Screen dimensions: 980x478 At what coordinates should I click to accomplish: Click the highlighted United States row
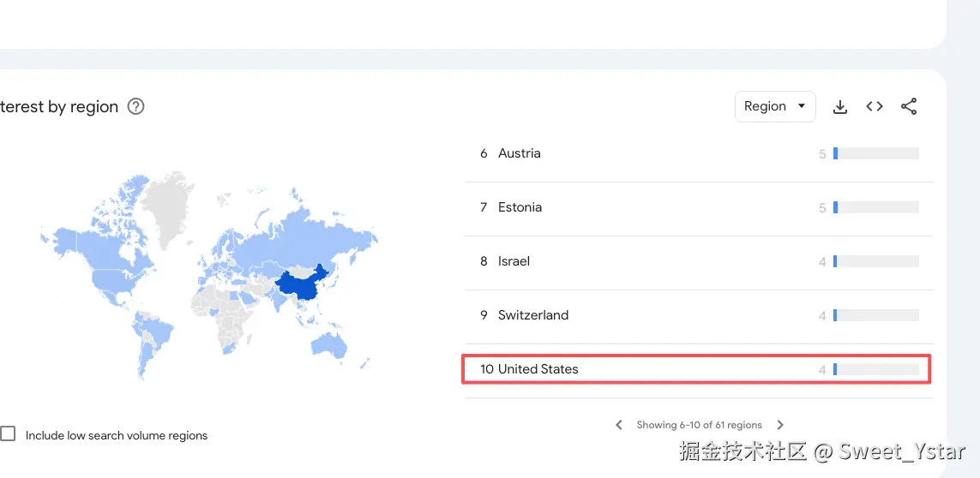(538, 369)
